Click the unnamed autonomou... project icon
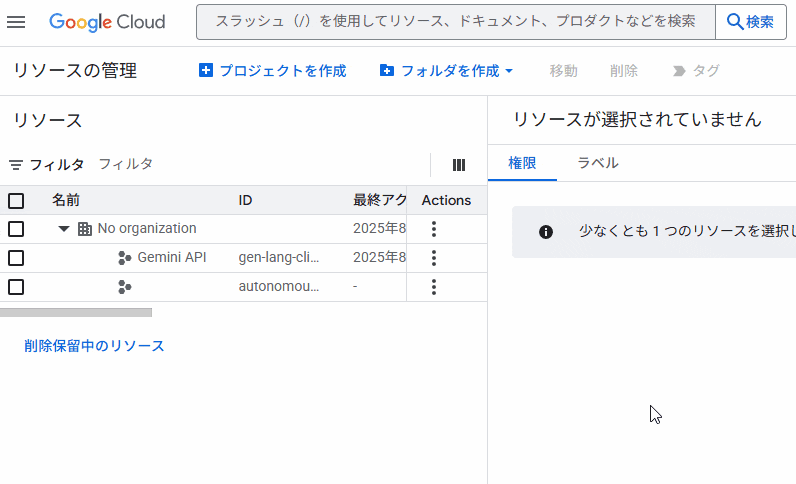796x484 pixels. point(124,287)
